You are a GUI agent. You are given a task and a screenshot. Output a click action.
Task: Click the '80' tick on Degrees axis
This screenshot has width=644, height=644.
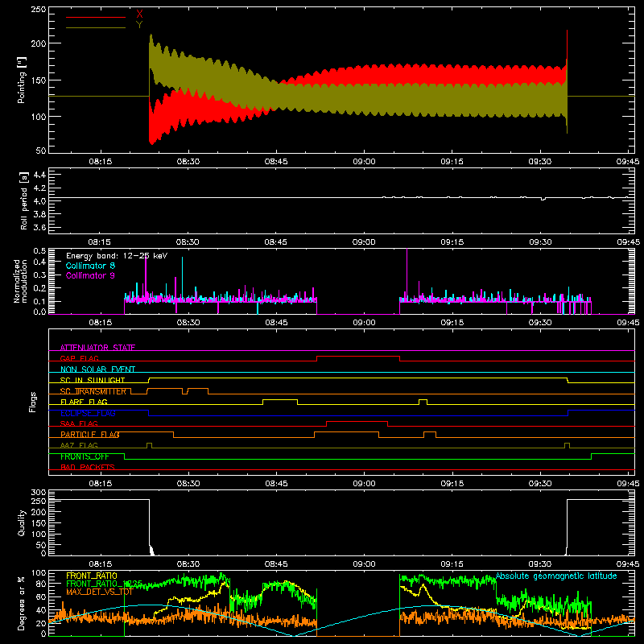point(41,584)
